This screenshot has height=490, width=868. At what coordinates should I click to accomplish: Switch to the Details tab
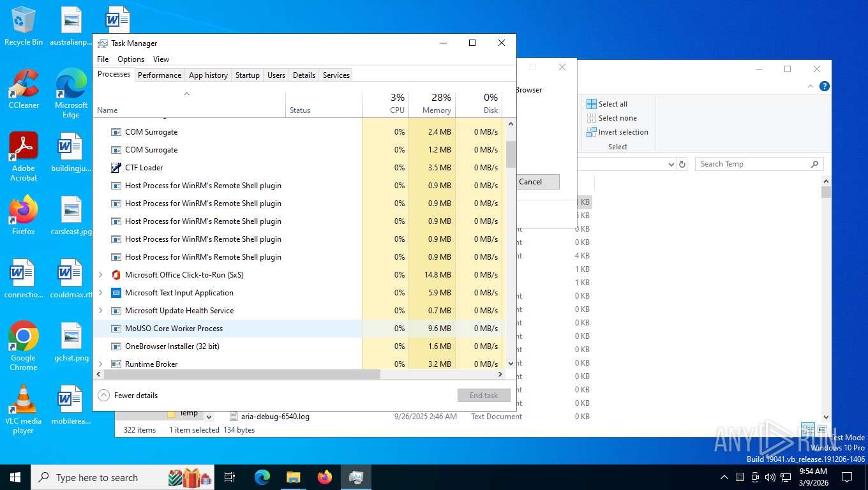click(304, 75)
